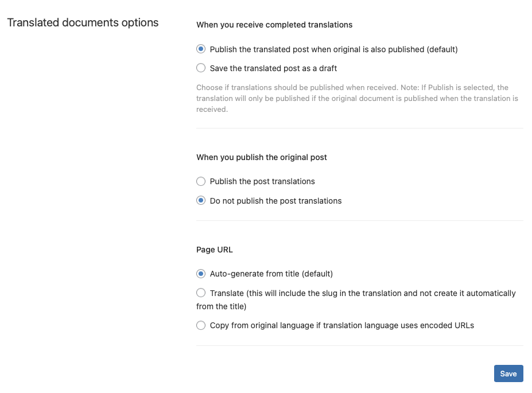Select Do not publish the post translations radio
This screenshot has height=393, width=532.
coord(201,200)
